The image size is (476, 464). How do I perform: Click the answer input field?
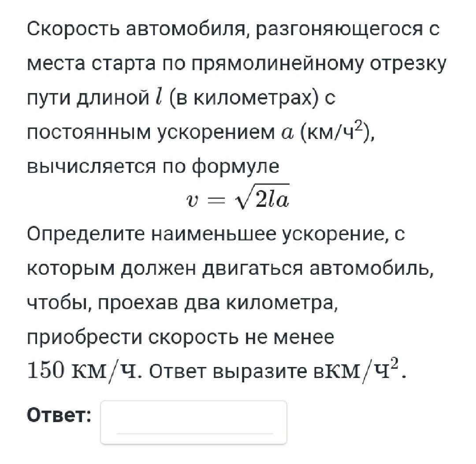pos(193,421)
